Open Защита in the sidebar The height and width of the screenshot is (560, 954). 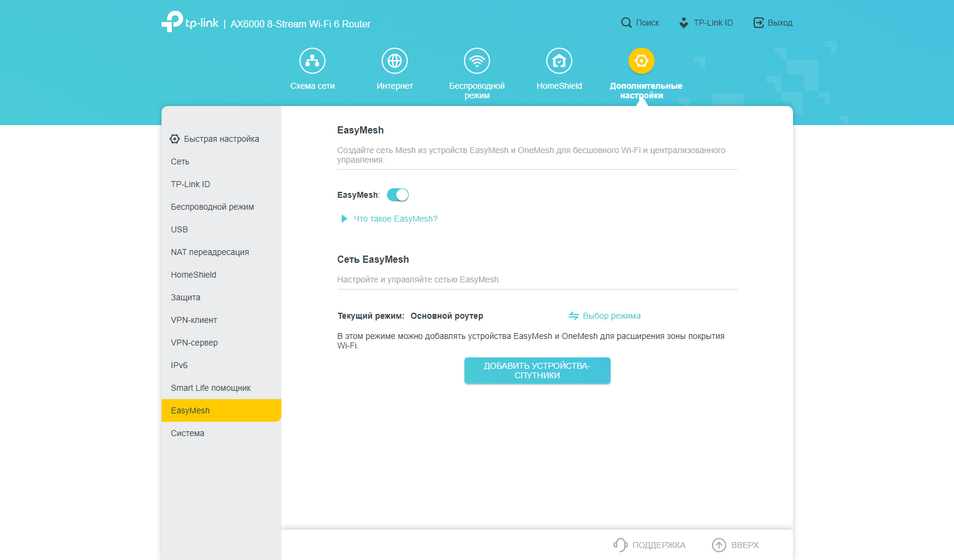(x=221, y=297)
